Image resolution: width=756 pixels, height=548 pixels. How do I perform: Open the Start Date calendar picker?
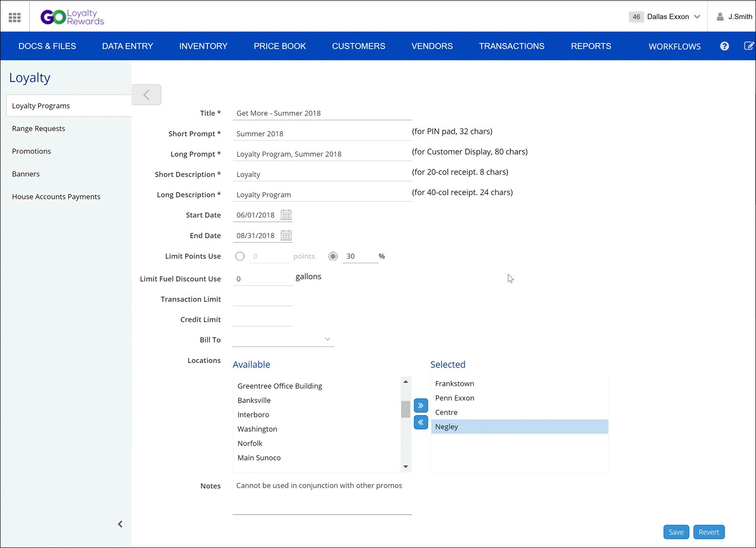[286, 215]
